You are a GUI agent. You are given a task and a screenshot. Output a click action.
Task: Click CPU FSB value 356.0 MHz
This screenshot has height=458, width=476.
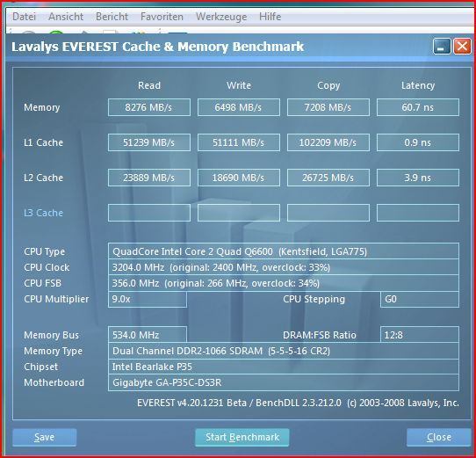point(284,283)
